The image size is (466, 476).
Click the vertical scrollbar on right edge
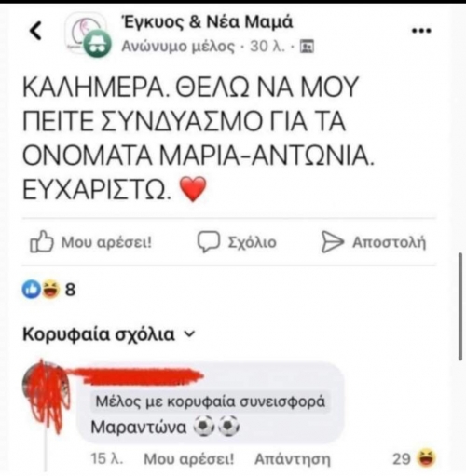pos(461,306)
